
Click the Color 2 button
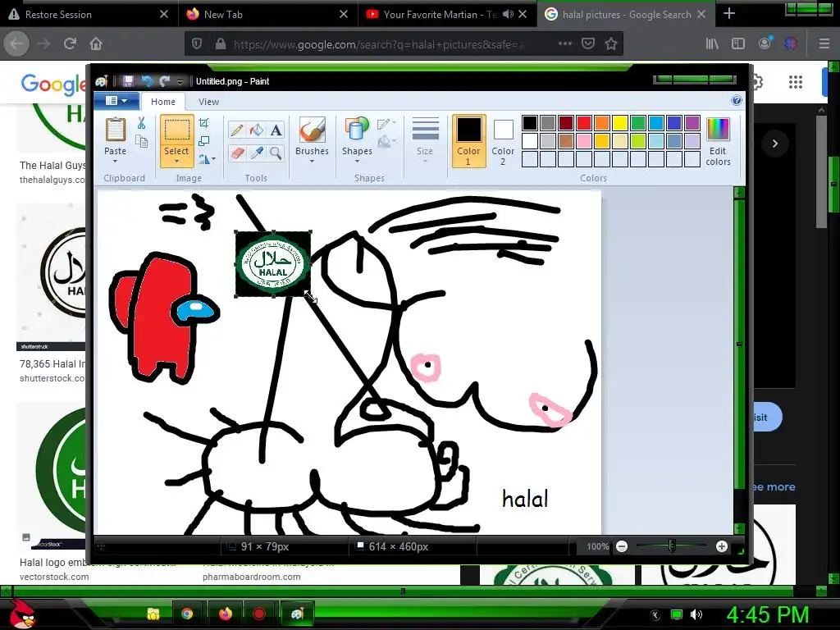point(503,141)
